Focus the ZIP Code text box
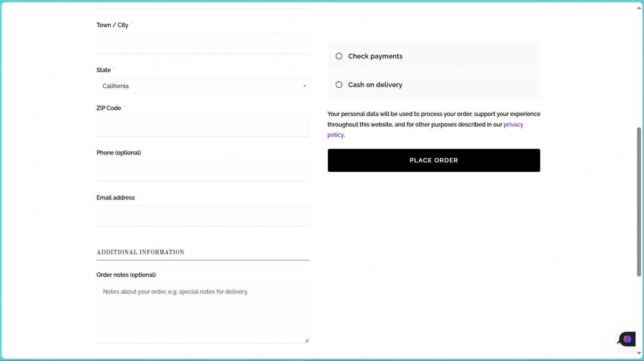Image resolution: width=644 pixels, height=361 pixels. pyautogui.click(x=203, y=126)
